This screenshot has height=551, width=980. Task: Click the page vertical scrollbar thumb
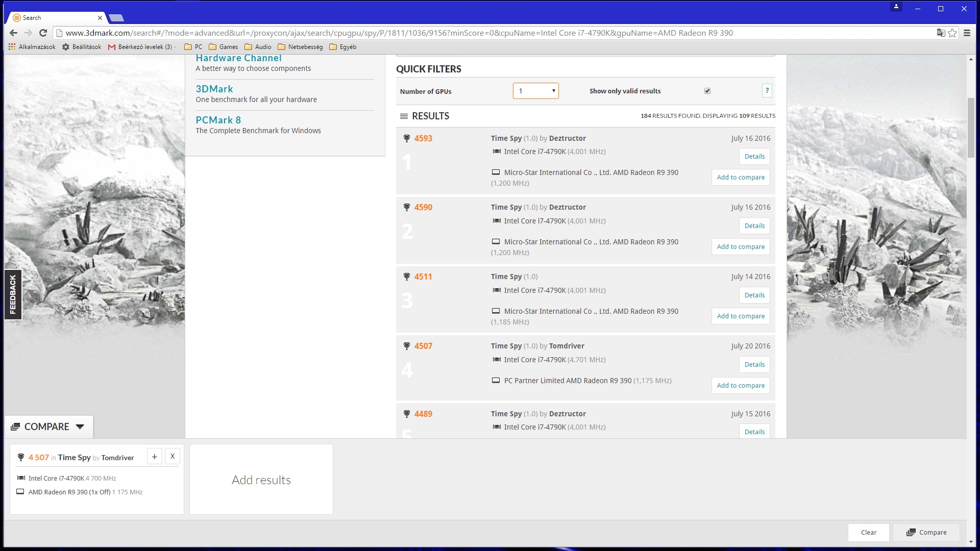coord(971,128)
